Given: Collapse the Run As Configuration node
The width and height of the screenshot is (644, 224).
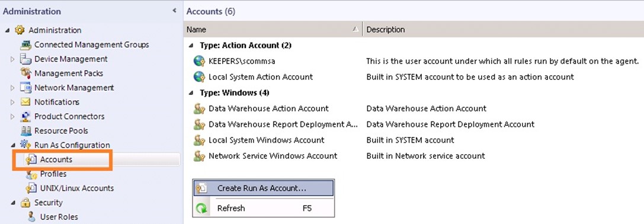Looking at the screenshot, I should pos(12,145).
